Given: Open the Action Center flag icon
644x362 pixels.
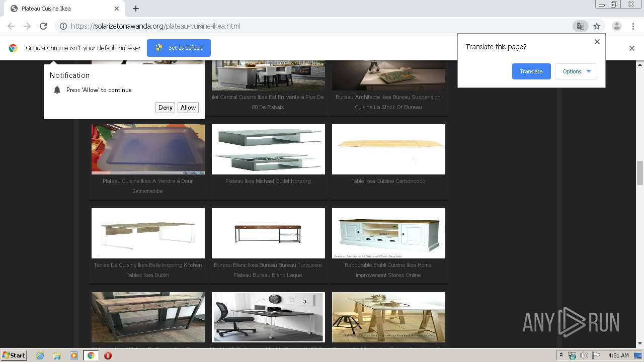Looking at the screenshot, I should [x=596, y=355].
